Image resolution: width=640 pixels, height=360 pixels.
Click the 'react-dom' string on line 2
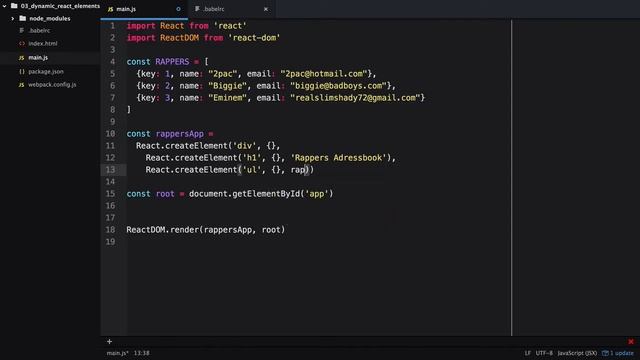(x=254, y=38)
